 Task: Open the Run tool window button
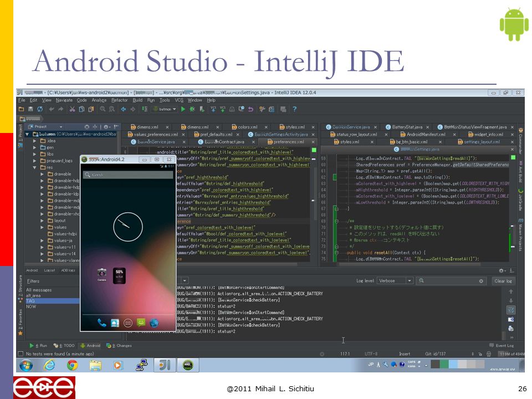(x=38, y=346)
